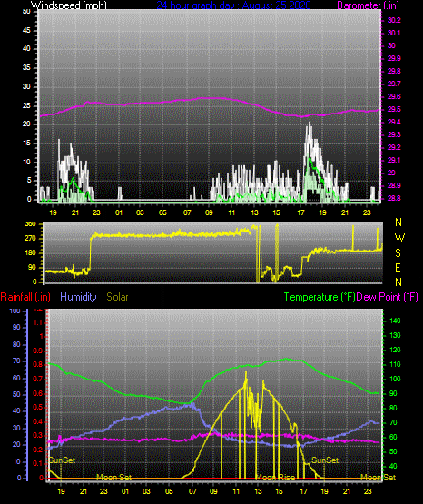Click barometer axis value '28.9'
Viewport: 423px width, 504px height.
pos(394,186)
